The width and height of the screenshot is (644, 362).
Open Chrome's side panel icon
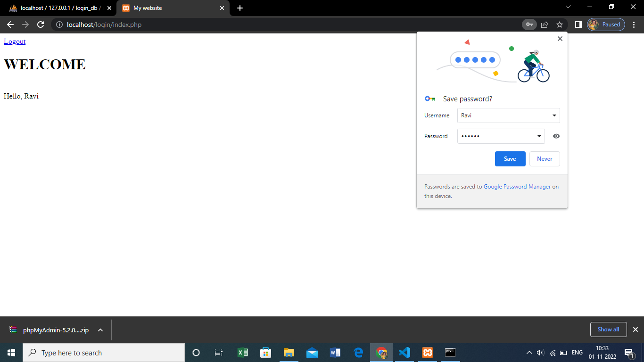pos(578,25)
